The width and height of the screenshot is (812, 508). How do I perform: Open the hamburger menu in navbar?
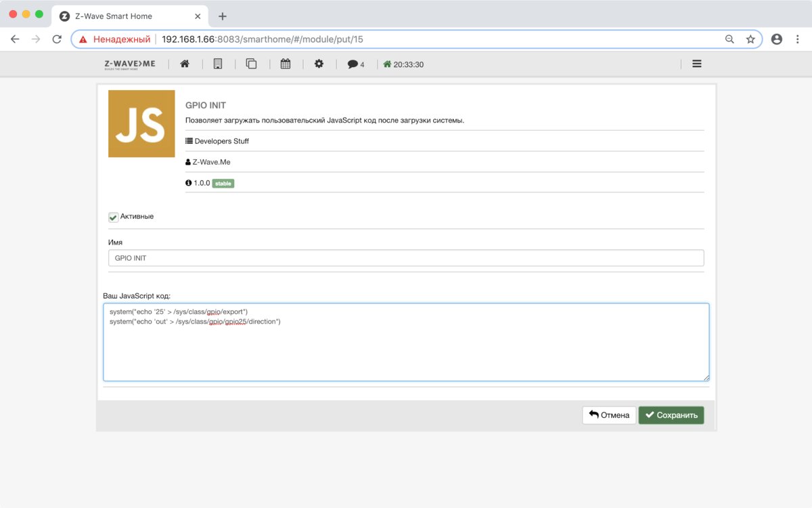pos(696,64)
